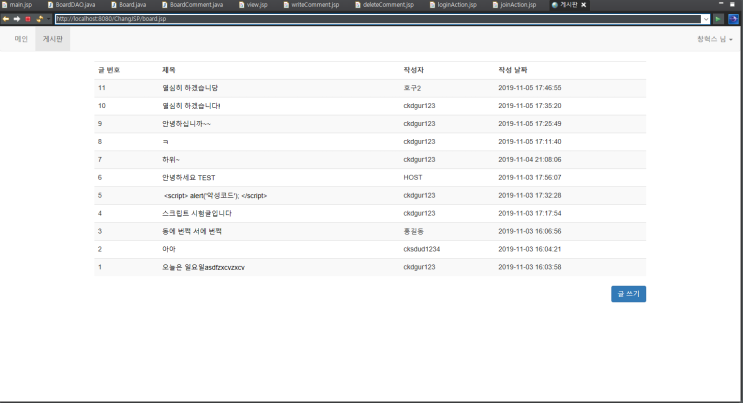This screenshot has width=743, height=403.
Task: Open the script alert post title
Action: pyautogui.click(x=216, y=196)
